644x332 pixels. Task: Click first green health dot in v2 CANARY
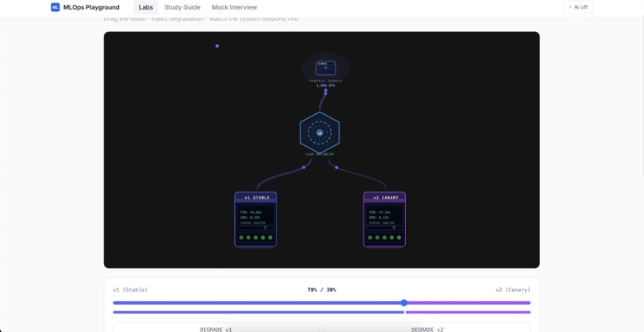pos(370,238)
